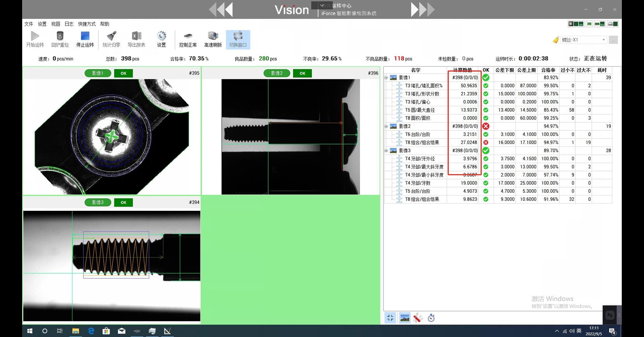Click the stopwatch timer icon at bottom
The width and height of the screenshot is (644, 337).
(431, 318)
